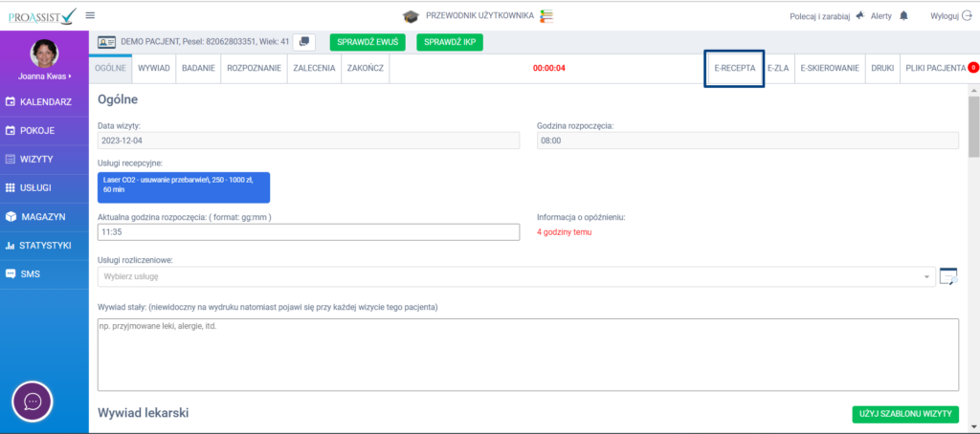Expand the Joanna Kwas user menu
Screen dimensions: 980x434
click(x=45, y=76)
